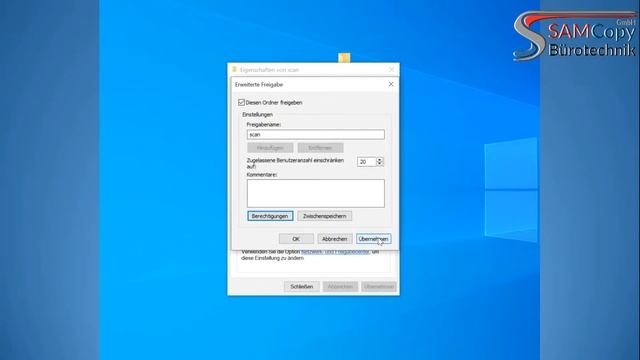
Task: Close the Eigenschaften von scan window
Action: [391, 70]
